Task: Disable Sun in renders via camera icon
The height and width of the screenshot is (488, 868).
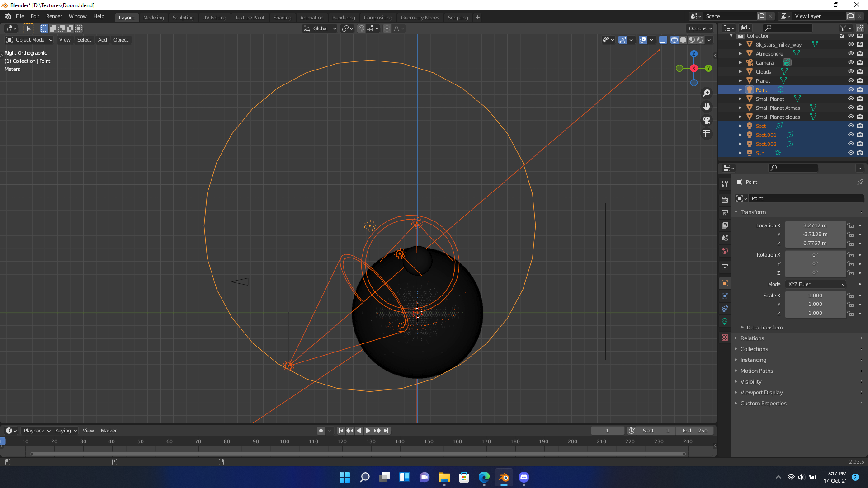Action: (x=859, y=153)
